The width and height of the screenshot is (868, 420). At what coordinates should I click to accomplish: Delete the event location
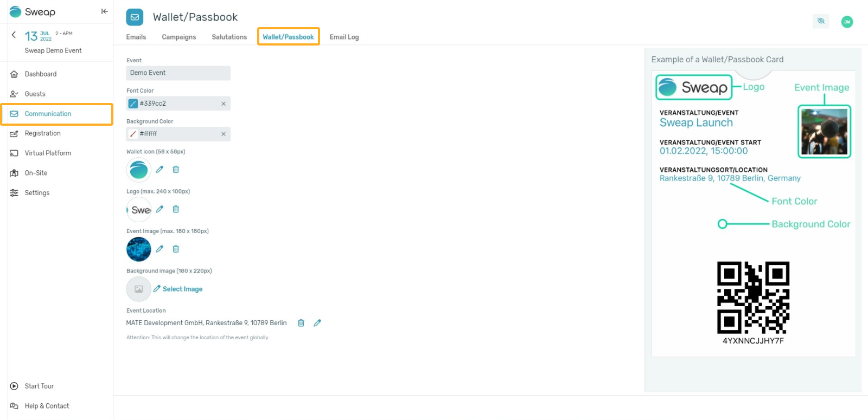tap(301, 323)
